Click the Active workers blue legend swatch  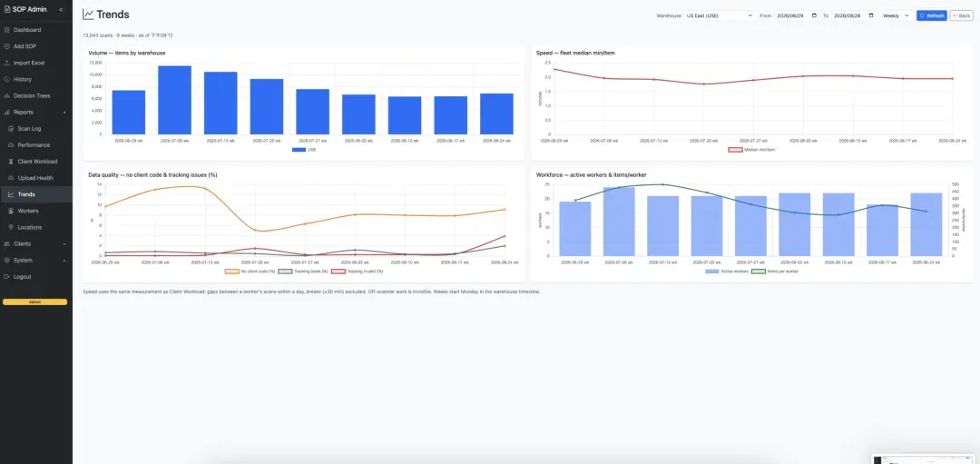tap(712, 271)
